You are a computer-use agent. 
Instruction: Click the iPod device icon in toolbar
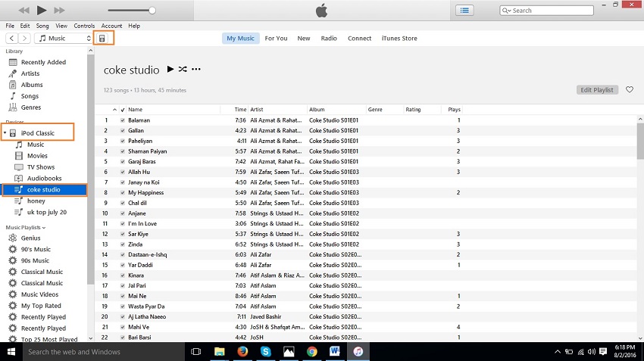pyautogui.click(x=102, y=38)
